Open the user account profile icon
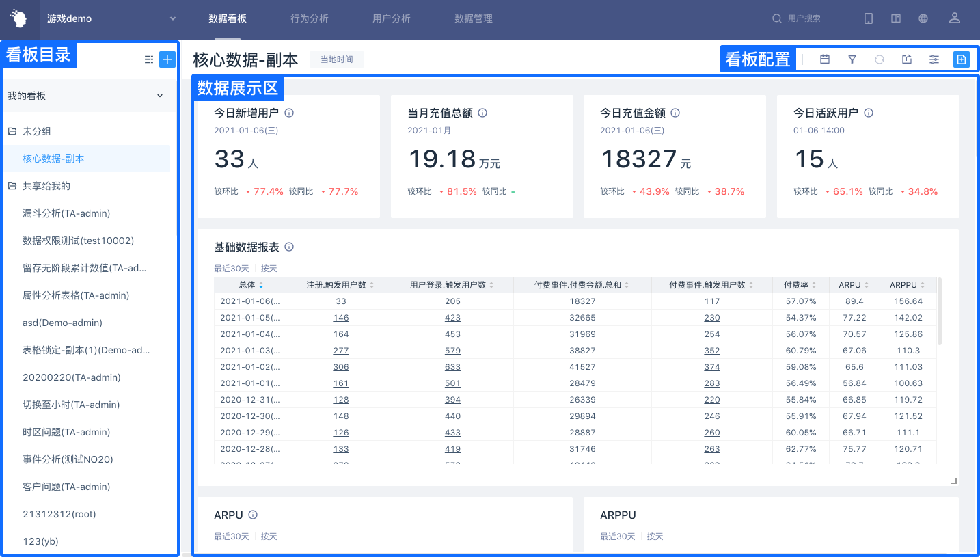 [955, 18]
